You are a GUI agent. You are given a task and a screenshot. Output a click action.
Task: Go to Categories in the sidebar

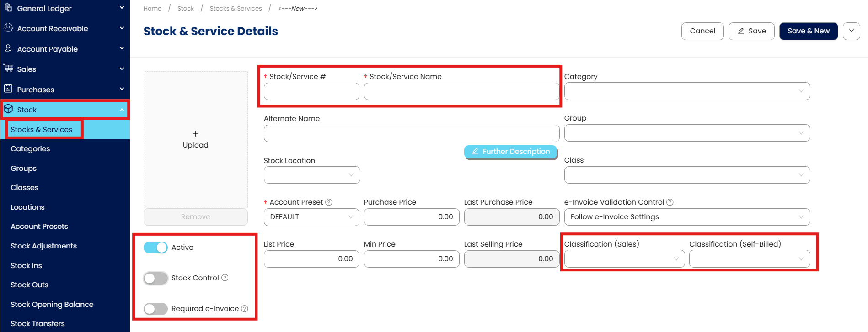click(x=30, y=149)
